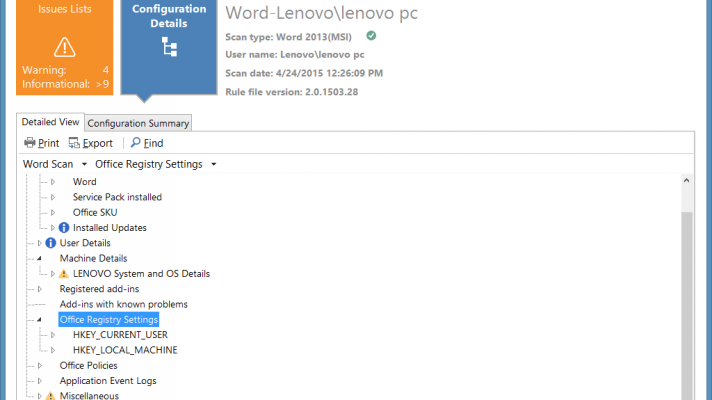Click the Word-Lenovo\lenovo pc title
Viewport: 712px width, 400px height.
[x=321, y=13]
